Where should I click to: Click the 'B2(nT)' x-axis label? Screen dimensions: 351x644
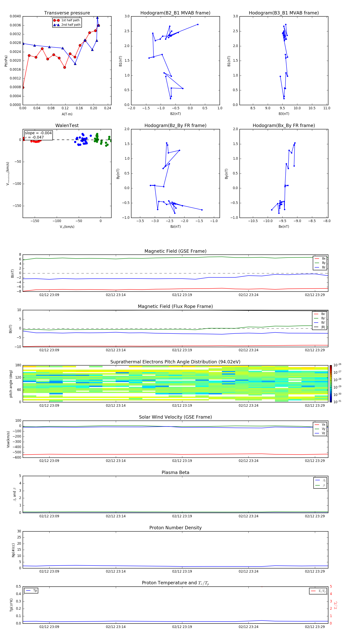(175, 114)
